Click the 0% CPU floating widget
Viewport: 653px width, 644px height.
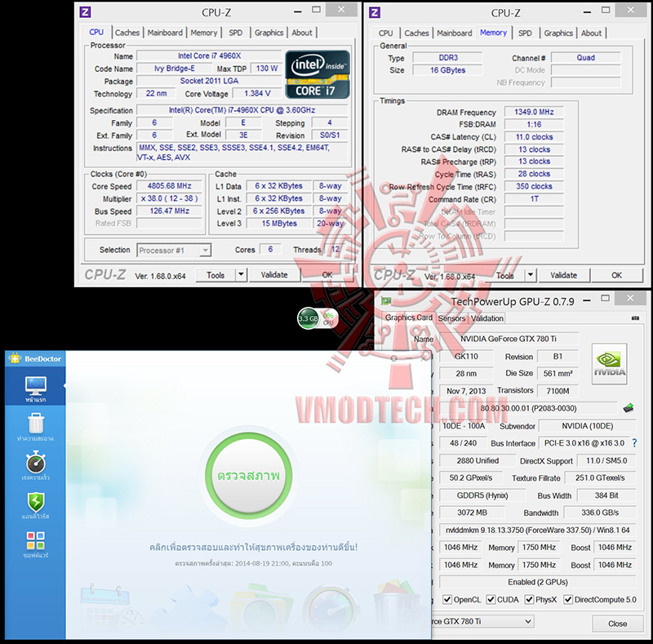pyautogui.click(x=329, y=318)
